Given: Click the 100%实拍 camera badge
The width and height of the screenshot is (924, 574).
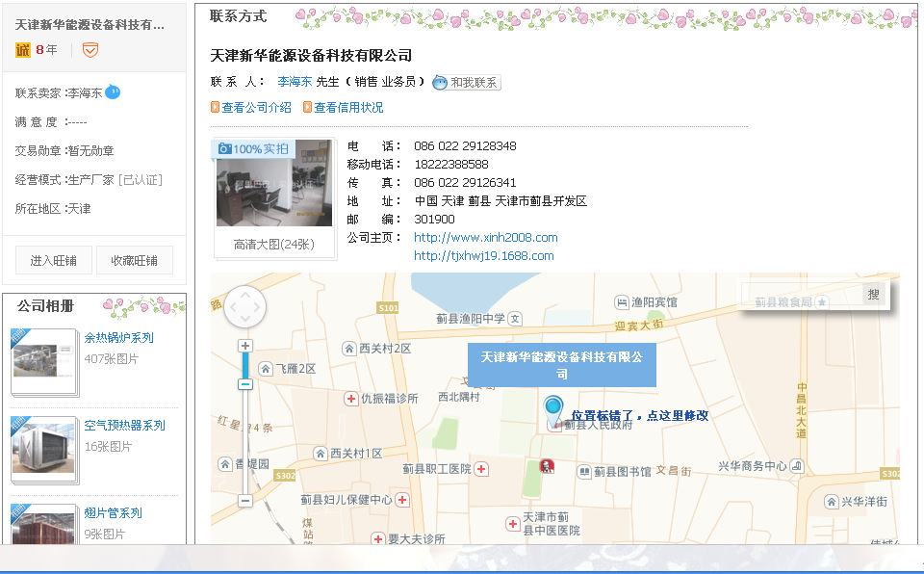Looking at the screenshot, I should (x=253, y=148).
